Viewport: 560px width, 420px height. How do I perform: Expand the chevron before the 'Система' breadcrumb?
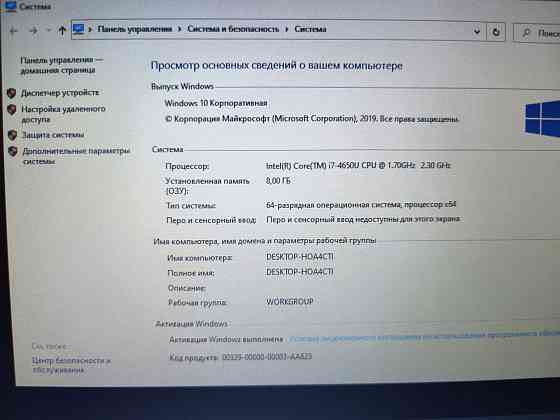(287, 29)
